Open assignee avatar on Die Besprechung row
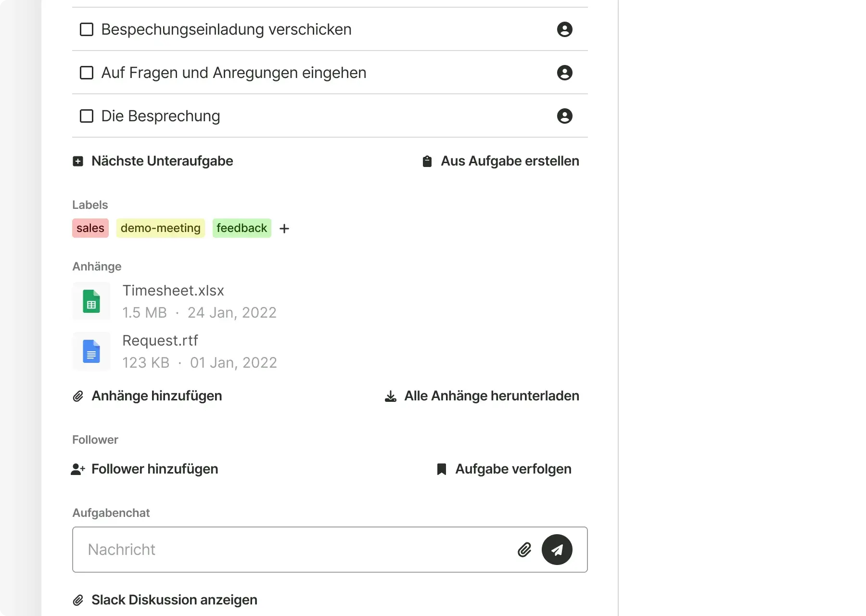 click(x=564, y=116)
